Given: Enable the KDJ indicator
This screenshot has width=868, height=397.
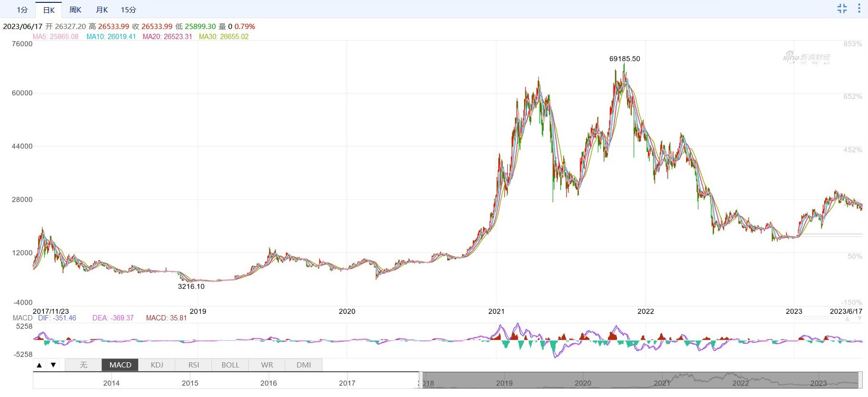Looking at the screenshot, I should point(157,365).
